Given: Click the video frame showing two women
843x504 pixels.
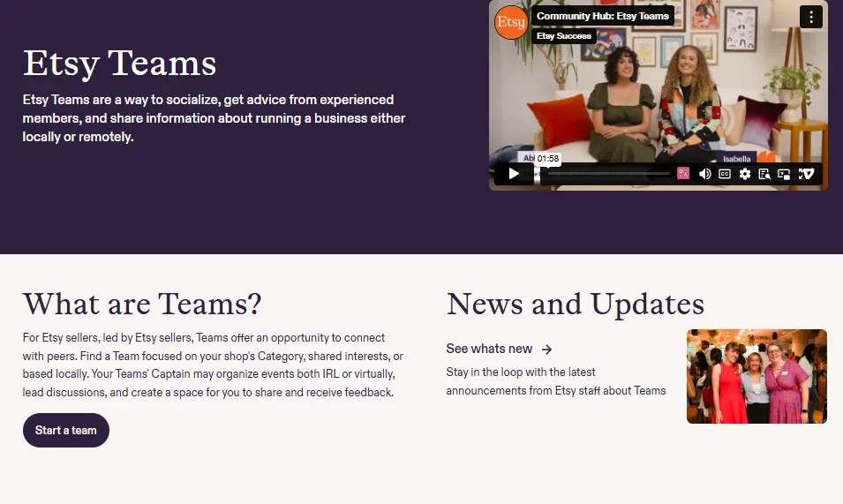Looking at the screenshot, I should pos(658,97).
